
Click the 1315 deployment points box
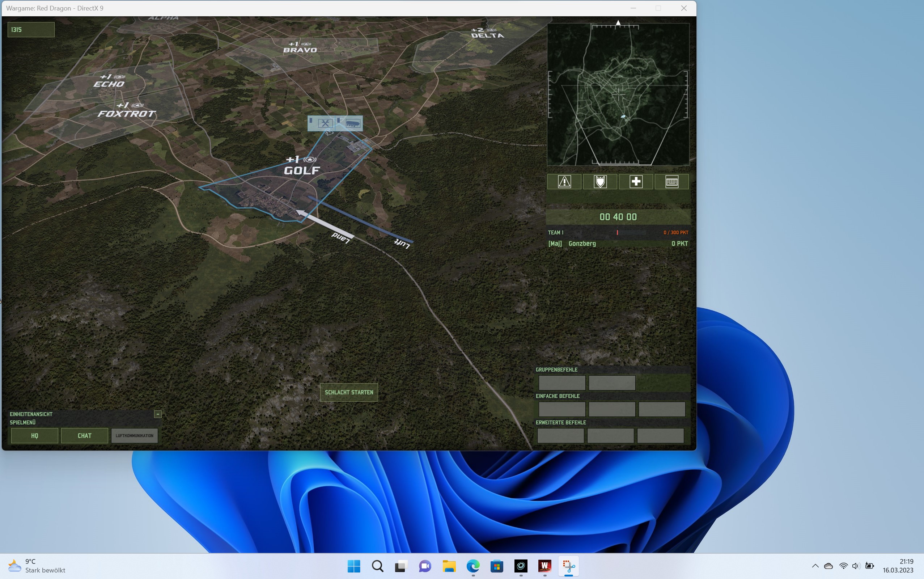31,29
